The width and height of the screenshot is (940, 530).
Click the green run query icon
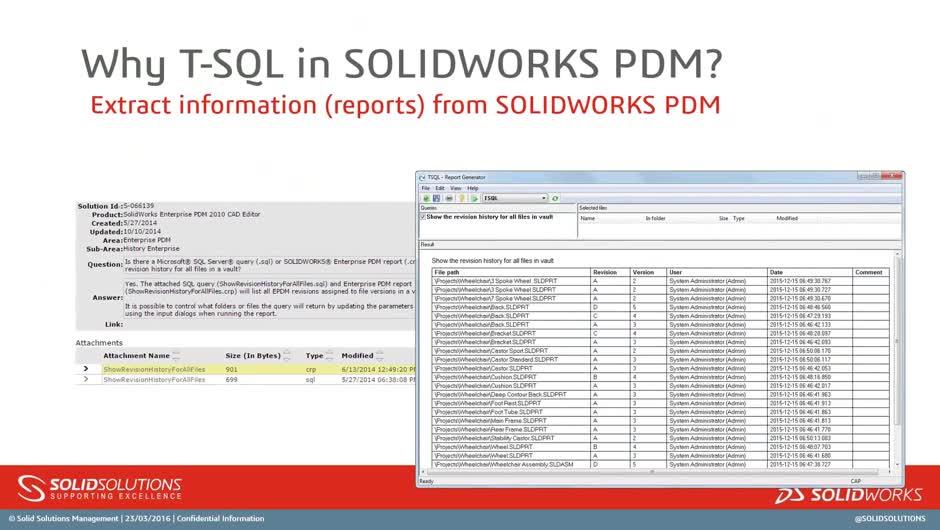point(473,198)
